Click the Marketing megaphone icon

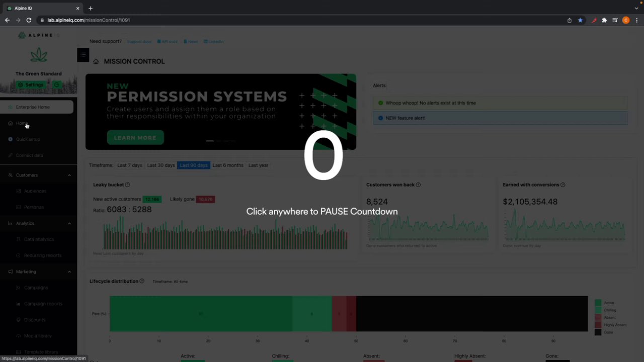click(x=11, y=271)
